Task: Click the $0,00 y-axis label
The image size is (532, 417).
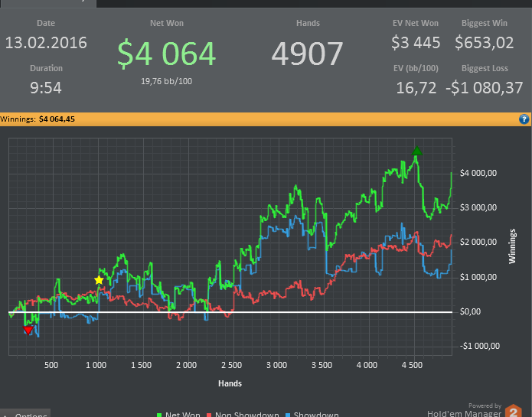Action: tap(470, 311)
